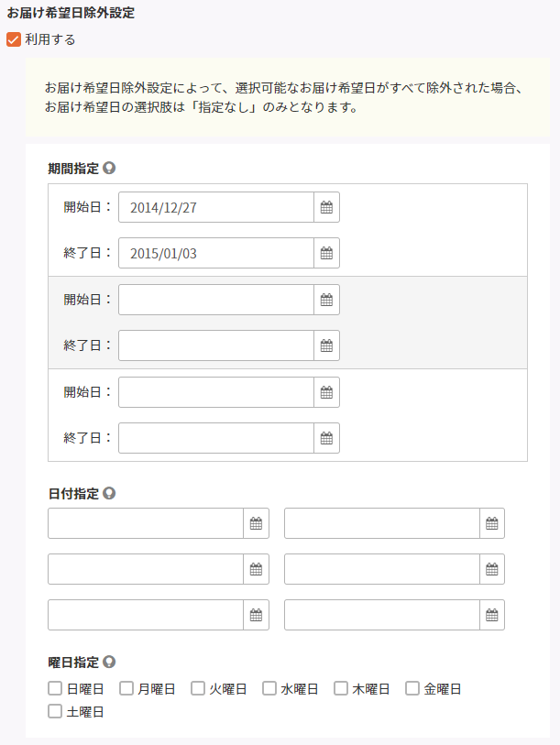Open calendar of top-right 日付指定 field

coord(492,523)
